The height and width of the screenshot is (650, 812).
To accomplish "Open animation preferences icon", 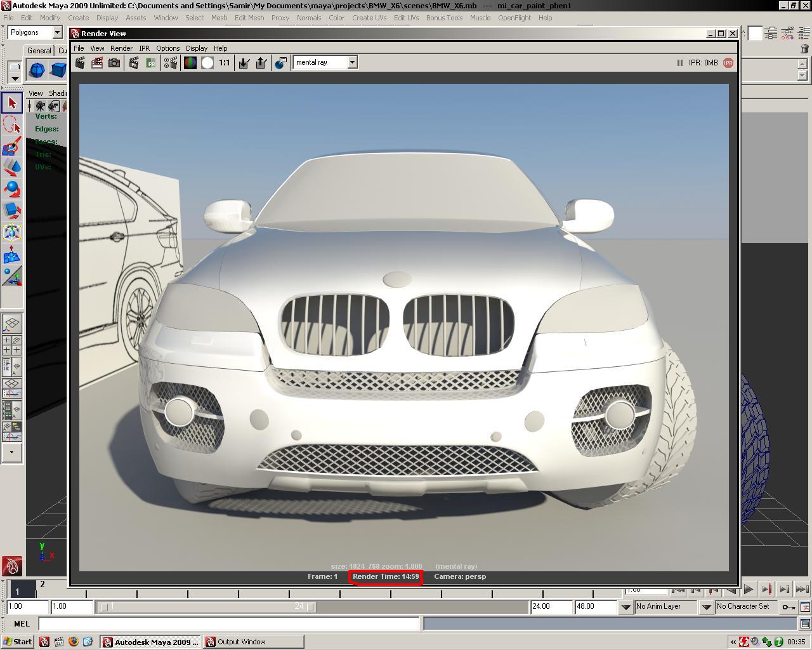I will [x=805, y=607].
